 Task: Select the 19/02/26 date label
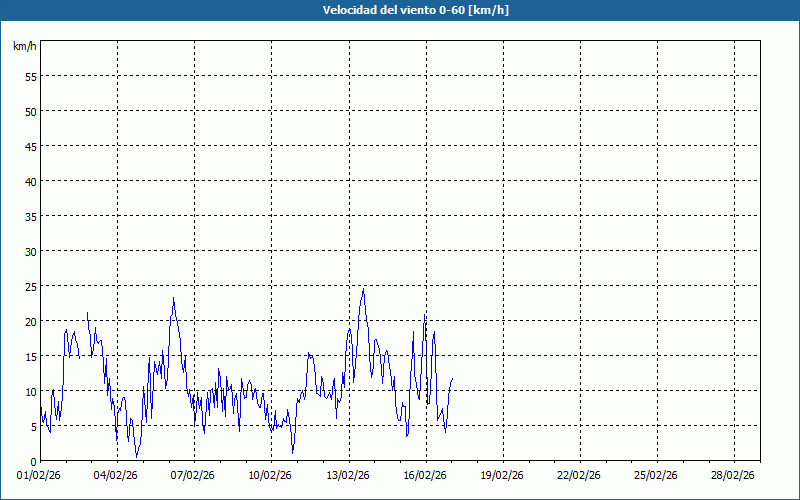(503, 475)
